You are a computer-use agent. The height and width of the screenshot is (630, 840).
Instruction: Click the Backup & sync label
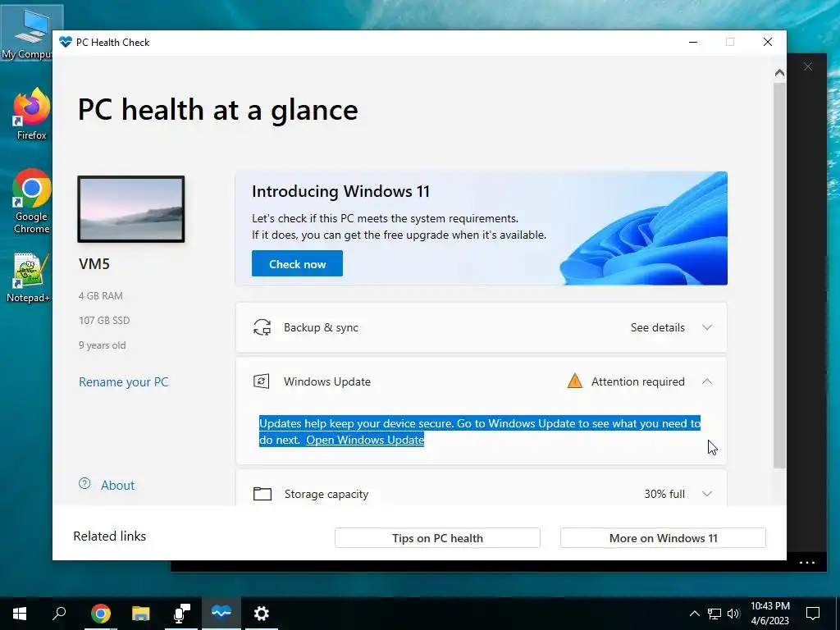[321, 327]
